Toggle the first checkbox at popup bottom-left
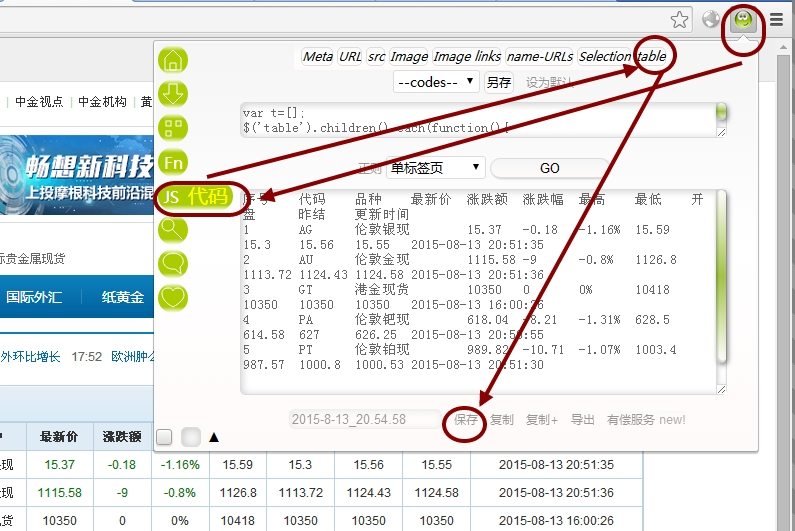This screenshot has height=531, width=795. pos(164,437)
